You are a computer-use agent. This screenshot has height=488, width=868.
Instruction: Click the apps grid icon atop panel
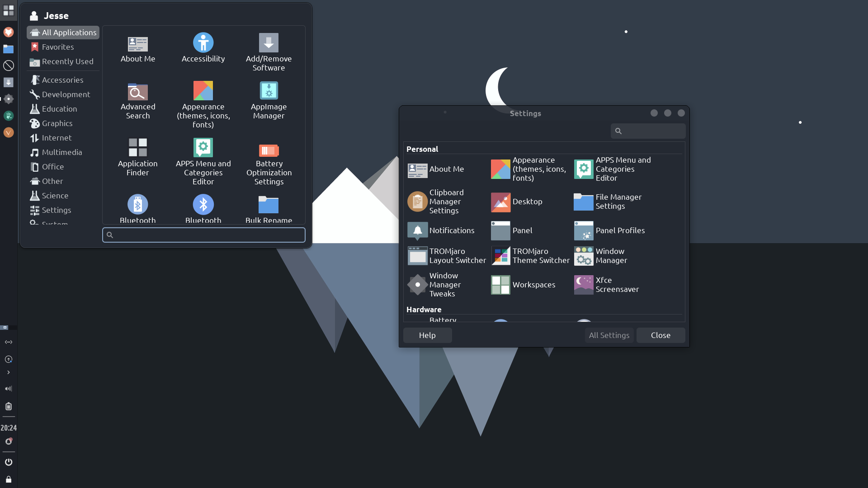9,10
